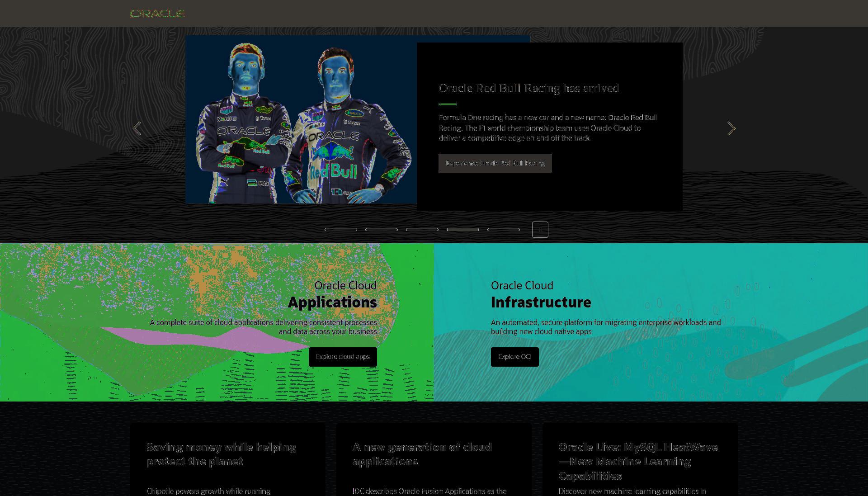Click Explore cloud apps button
This screenshot has width=868, height=496.
pos(343,357)
